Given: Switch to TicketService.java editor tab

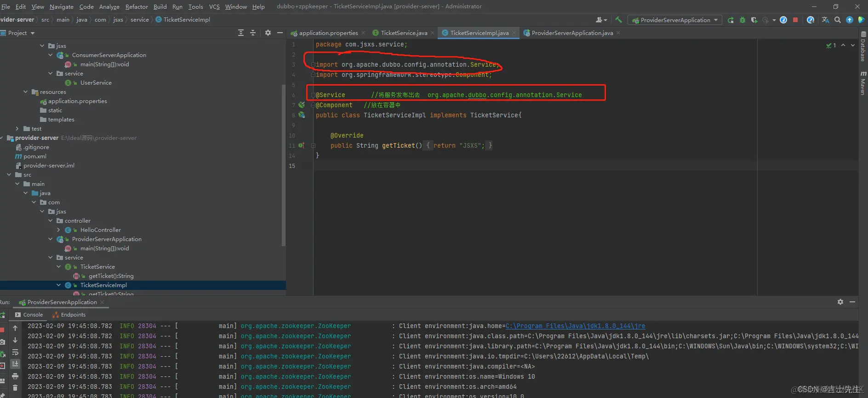Looking at the screenshot, I should click(404, 33).
